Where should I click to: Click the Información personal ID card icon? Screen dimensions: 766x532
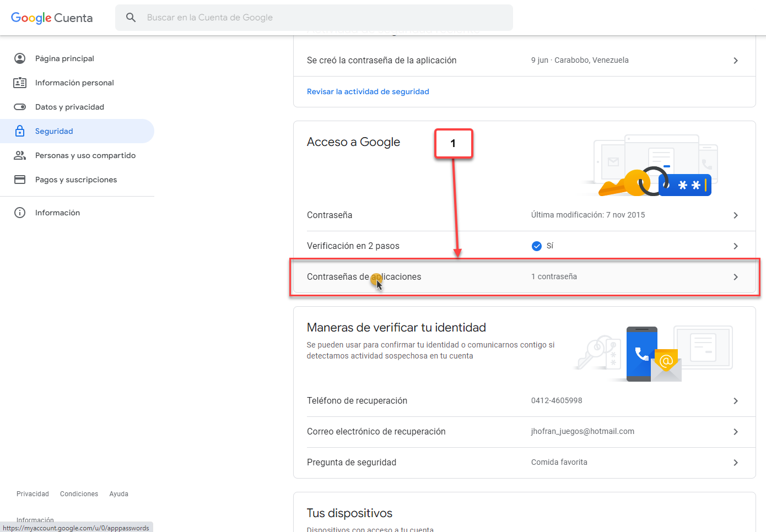click(x=20, y=83)
